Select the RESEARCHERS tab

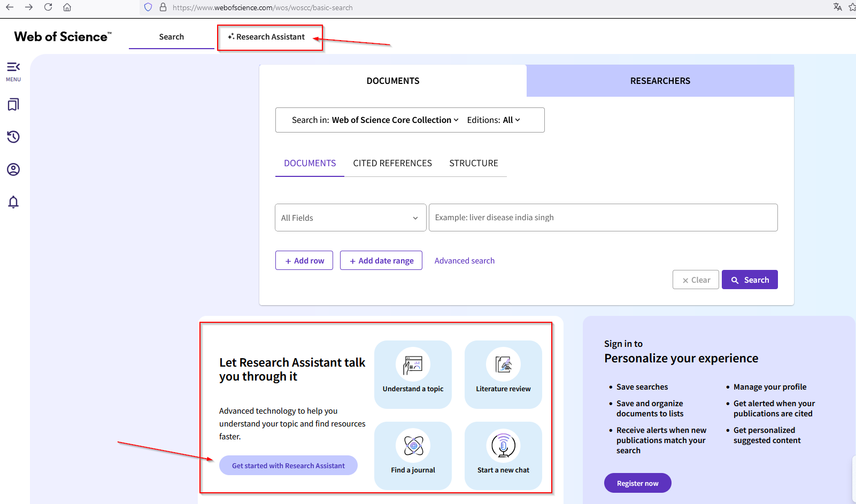pos(660,81)
